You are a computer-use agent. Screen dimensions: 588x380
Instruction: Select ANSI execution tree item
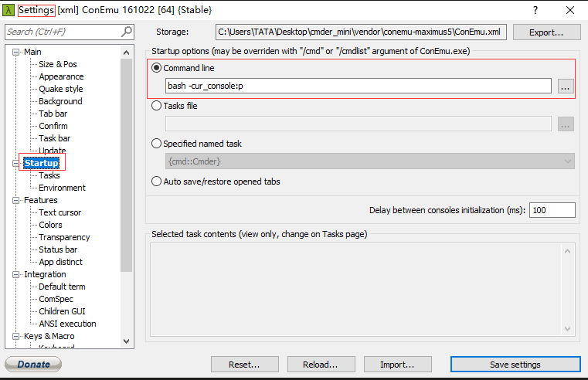[67, 324]
